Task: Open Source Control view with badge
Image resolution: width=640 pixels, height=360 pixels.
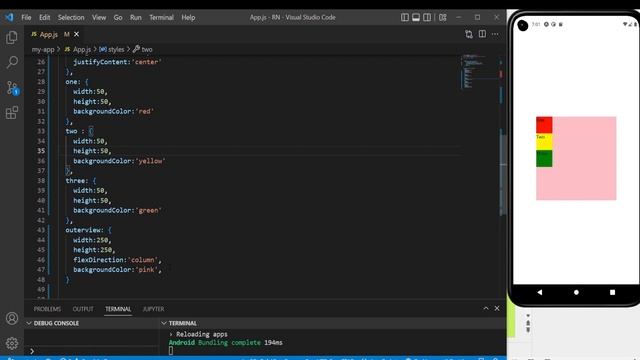Action: (12, 88)
